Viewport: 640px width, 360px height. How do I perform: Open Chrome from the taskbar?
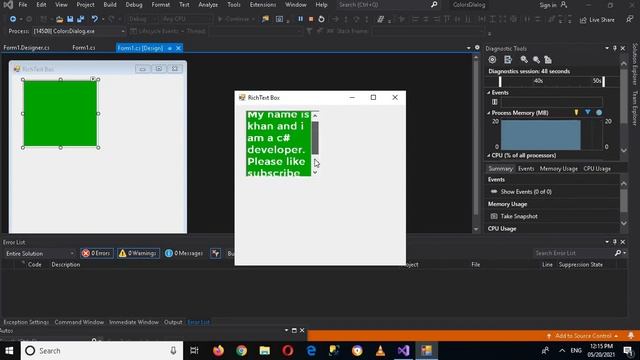coord(241,351)
